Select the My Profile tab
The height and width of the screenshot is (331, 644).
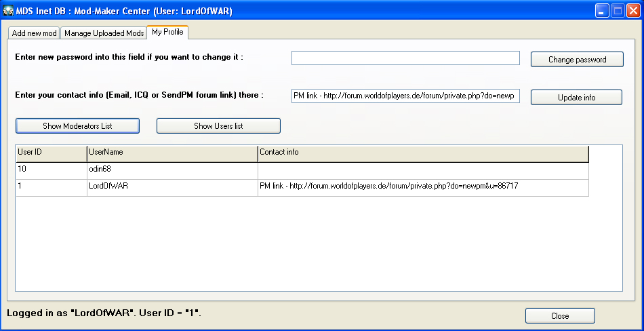pos(167,32)
